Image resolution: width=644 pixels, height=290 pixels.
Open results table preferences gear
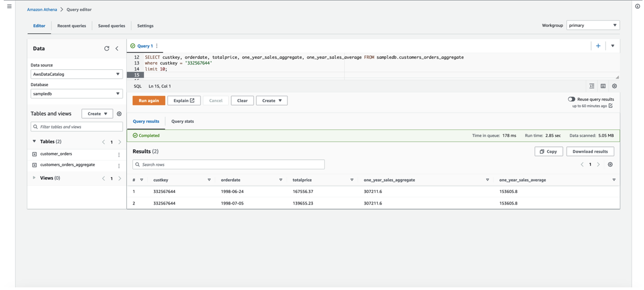click(610, 164)
